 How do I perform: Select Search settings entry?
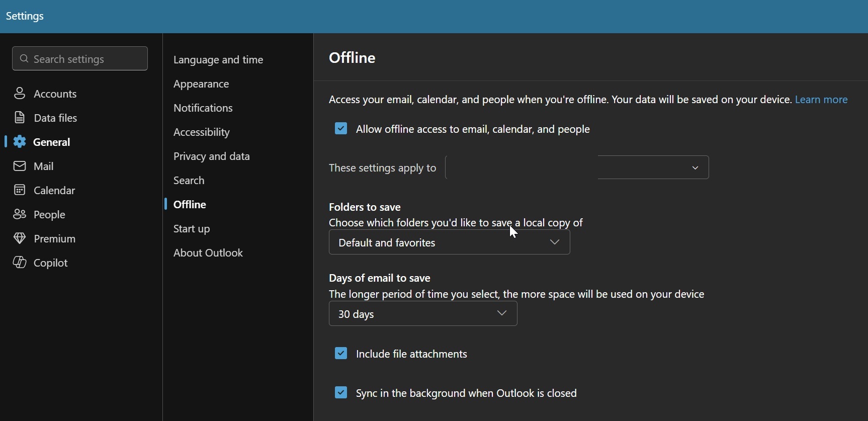[x=189, y=181]
